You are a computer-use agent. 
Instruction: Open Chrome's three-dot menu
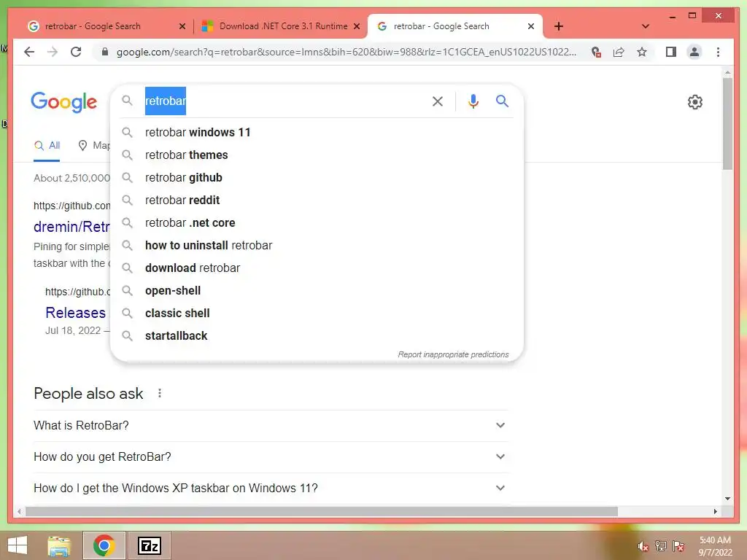point(718,52)
